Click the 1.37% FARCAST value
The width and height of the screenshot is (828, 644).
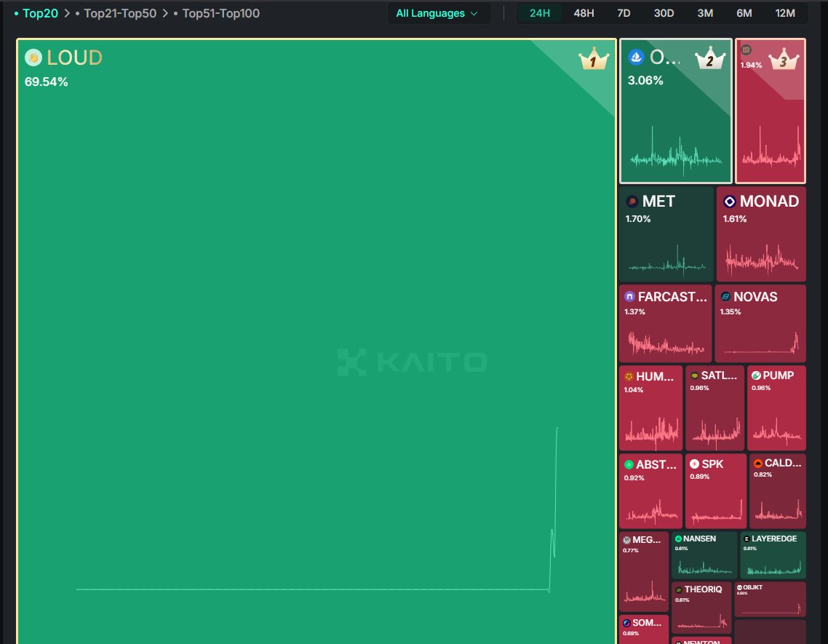pyautogui.click(x=634, y=311)
